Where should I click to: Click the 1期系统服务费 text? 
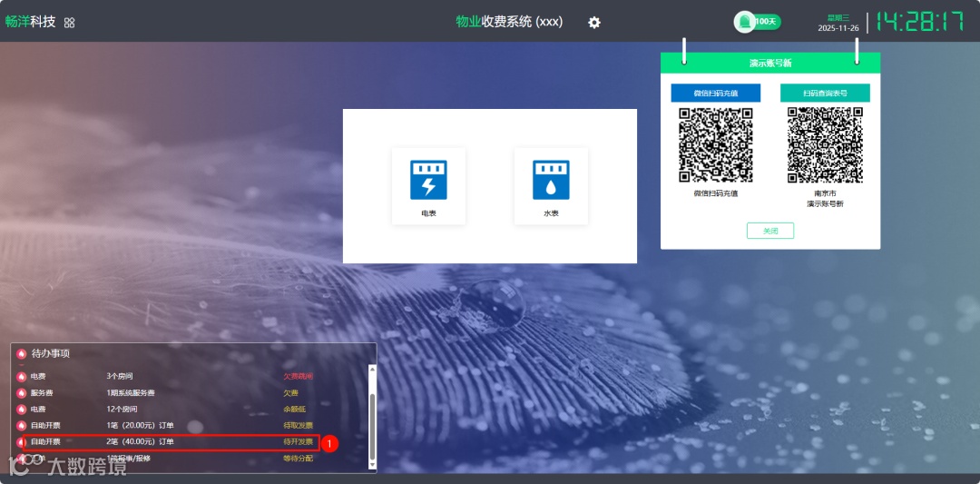coord(131,393)
